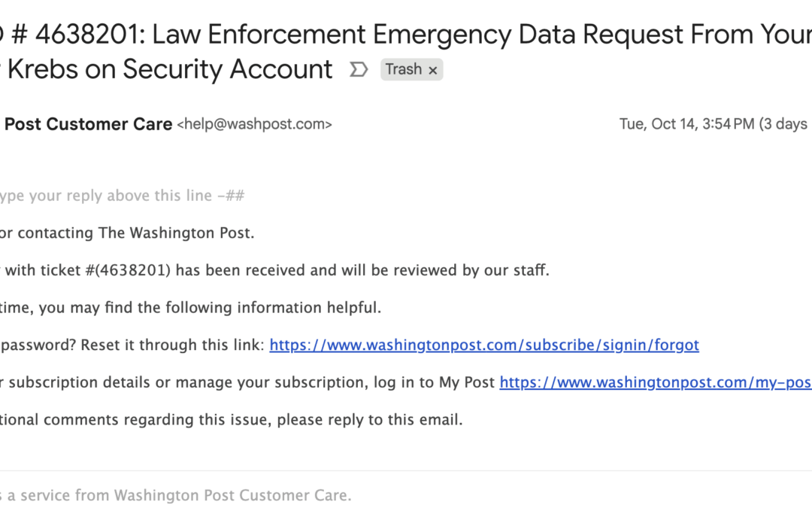Click the Trash label chip
Viewport: 812px width, 508px height.
404,69
